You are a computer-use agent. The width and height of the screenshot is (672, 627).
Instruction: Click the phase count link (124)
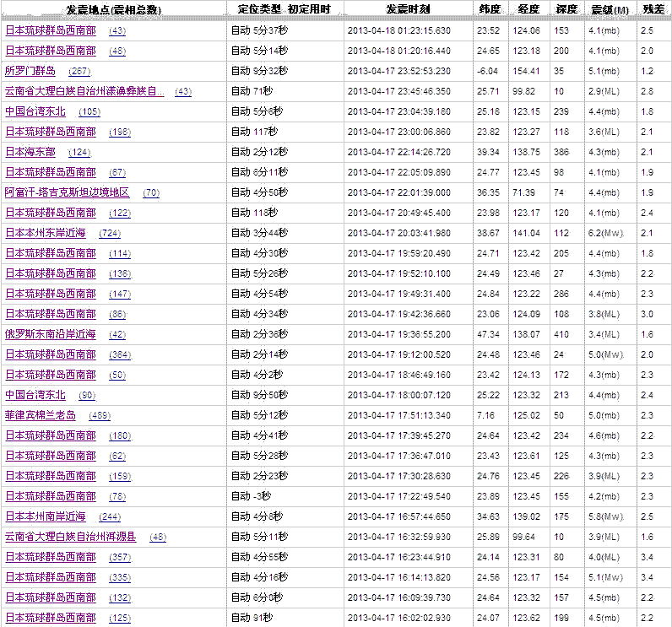(x=79, y=153)
